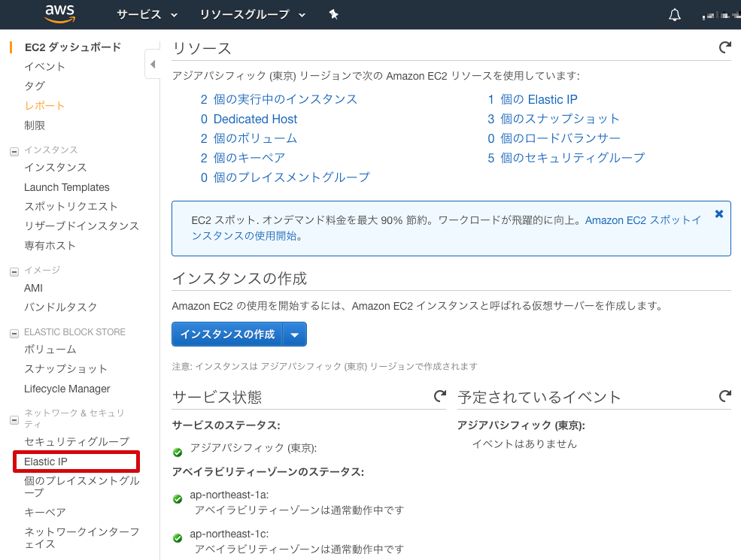The image size is (741, 560).
Task: Collapse the インスタンス sidebar section
Action: (x=14, y=152)
